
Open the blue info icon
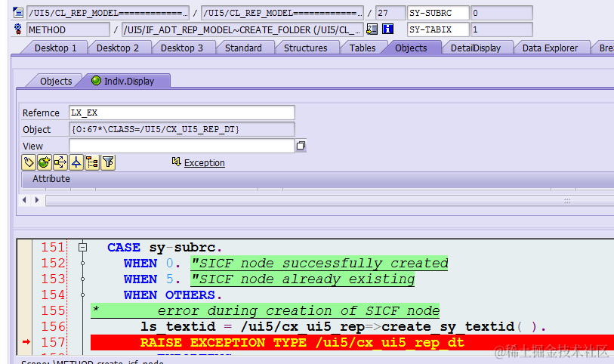click(387, 29)
